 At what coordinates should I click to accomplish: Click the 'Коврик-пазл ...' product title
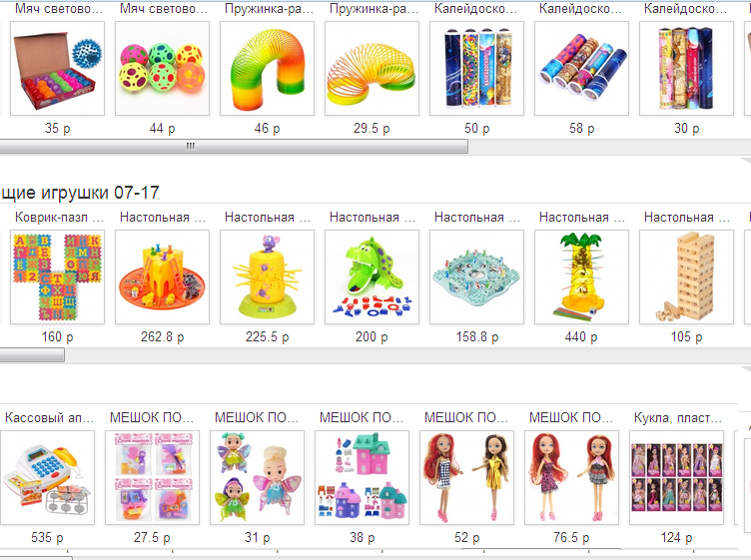[x=59, y=218]
